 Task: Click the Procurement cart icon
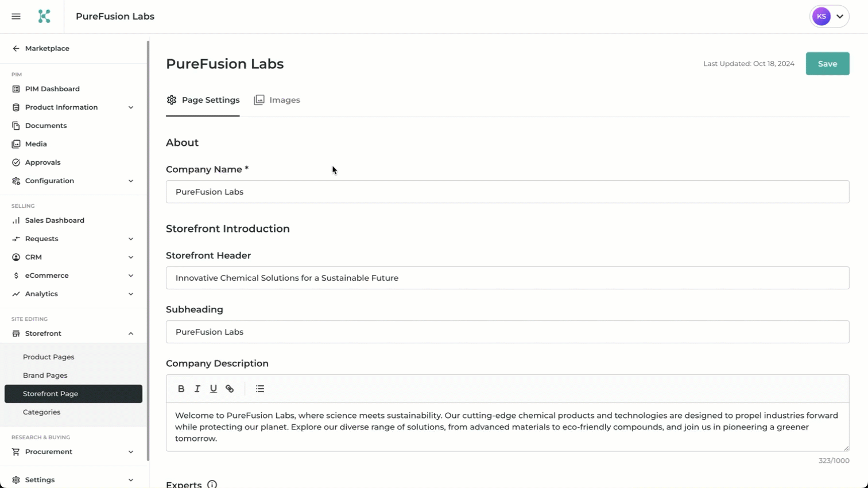click(x=16, y=452)
